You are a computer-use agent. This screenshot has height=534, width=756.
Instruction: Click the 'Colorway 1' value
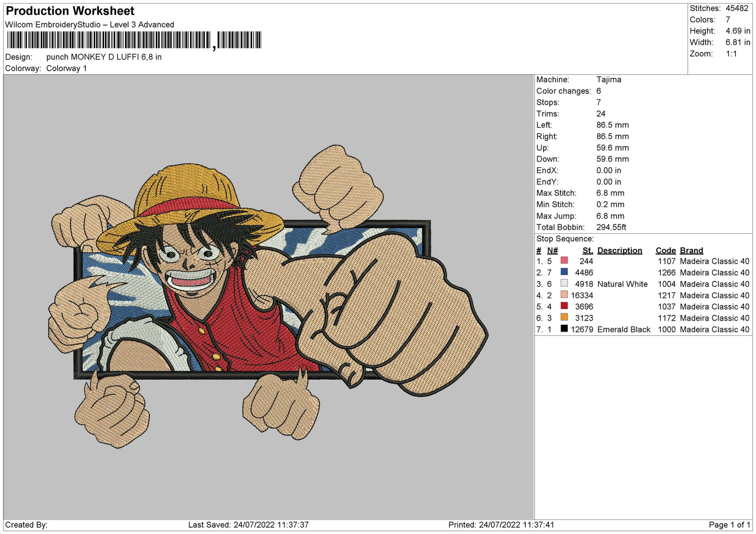pyautogui.click(x=66, y=69)
